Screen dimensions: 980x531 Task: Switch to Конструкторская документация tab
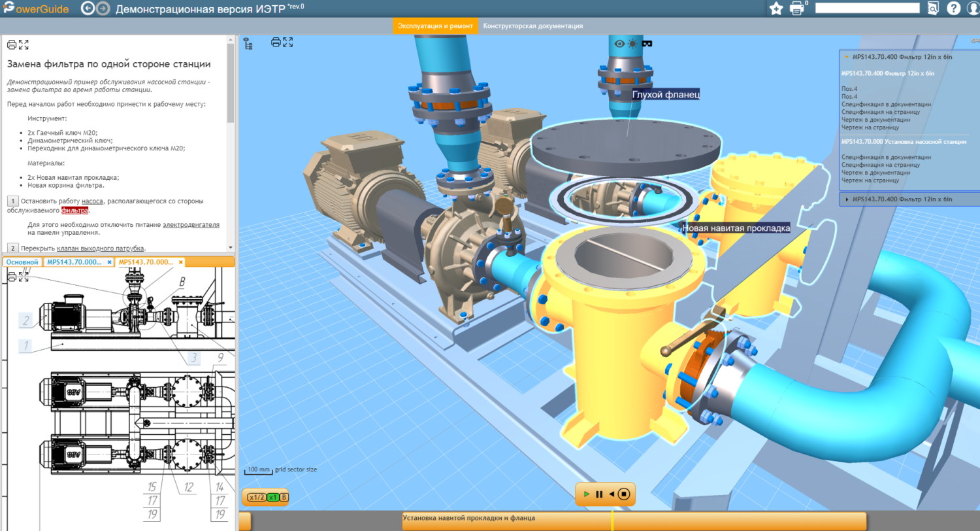[x=533, y=26]
